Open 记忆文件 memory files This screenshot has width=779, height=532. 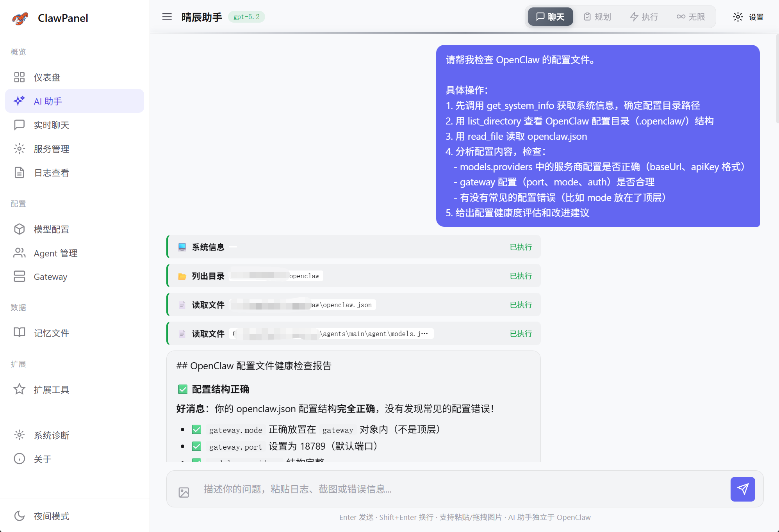pyautogui.click(x=20, y=333)
